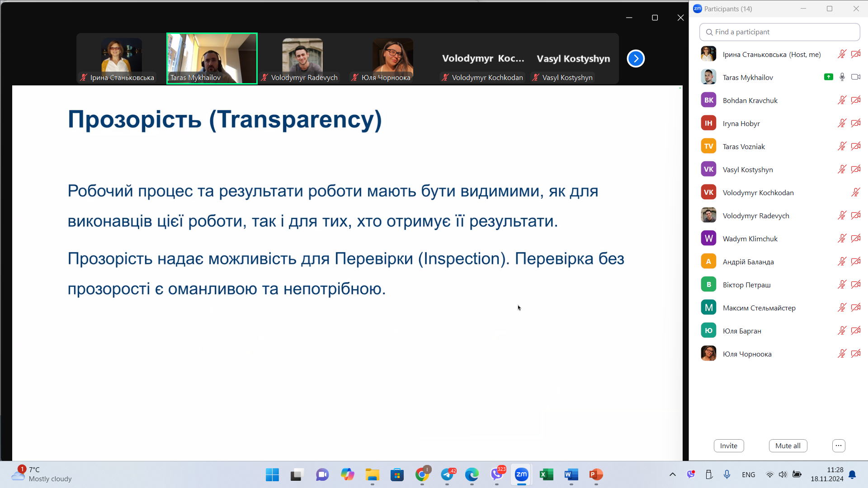The height and width of the screenshot is (488, 868).
Task: Click Volodymyr Kochkodan's muted mic in participants list
Action: pos(855,192)
